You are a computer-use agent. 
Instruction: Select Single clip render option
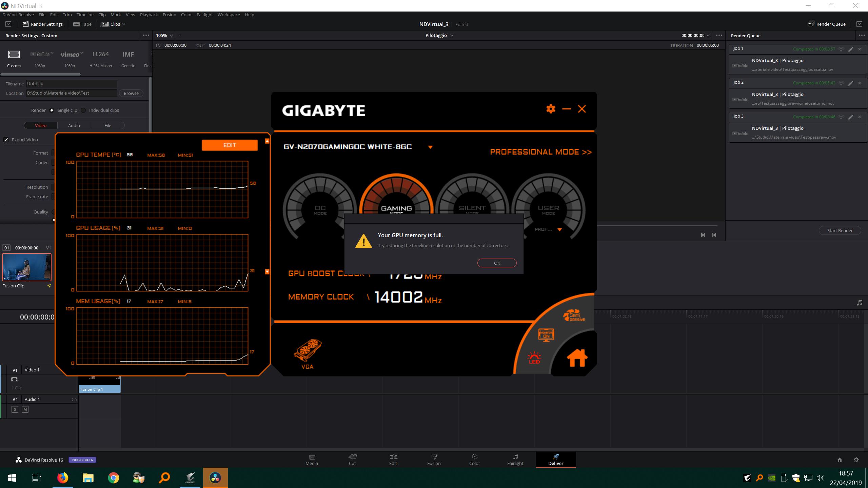click(52, 110)
